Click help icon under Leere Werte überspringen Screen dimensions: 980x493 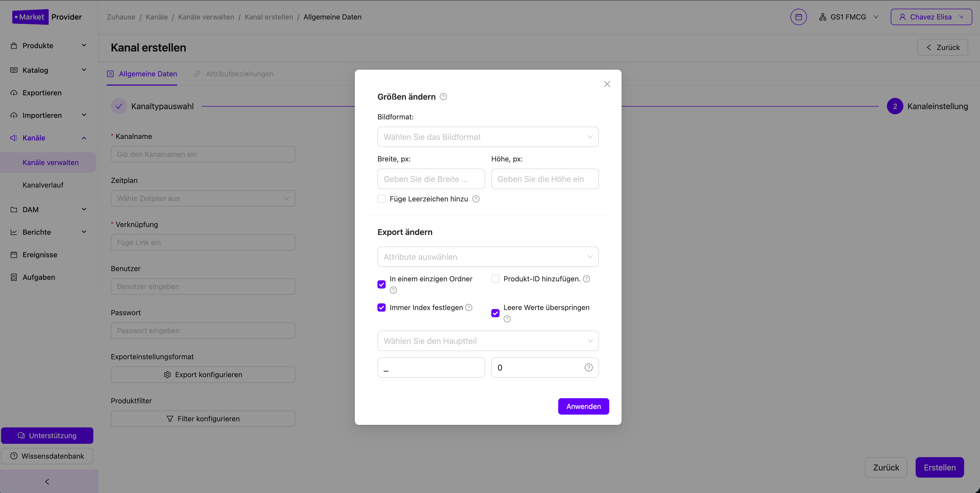507,319
